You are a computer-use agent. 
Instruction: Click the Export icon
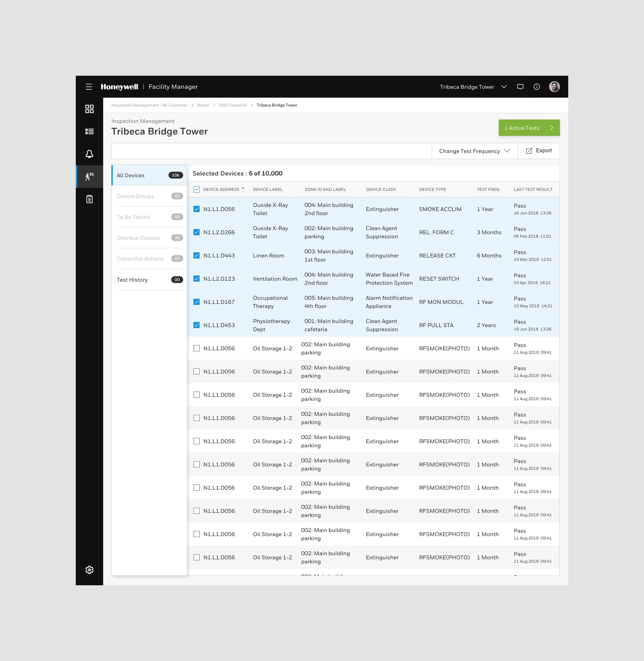[529, 151]
